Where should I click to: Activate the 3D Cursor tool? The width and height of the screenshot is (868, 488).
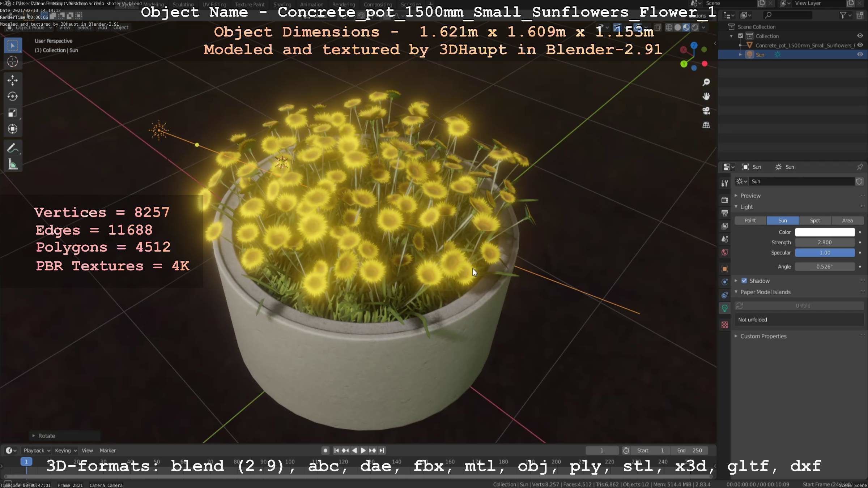pos(13,62)
